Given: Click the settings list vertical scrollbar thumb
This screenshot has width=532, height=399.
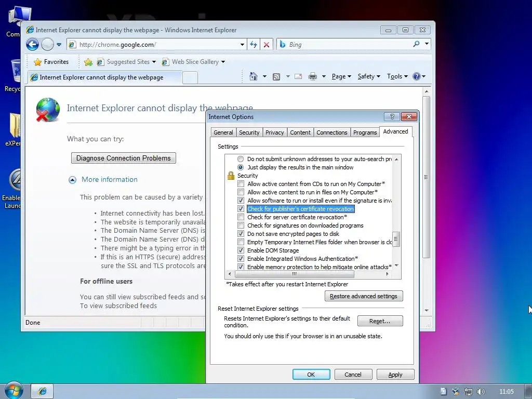Looking at the screenshot, I should click(x=396, y=238).
